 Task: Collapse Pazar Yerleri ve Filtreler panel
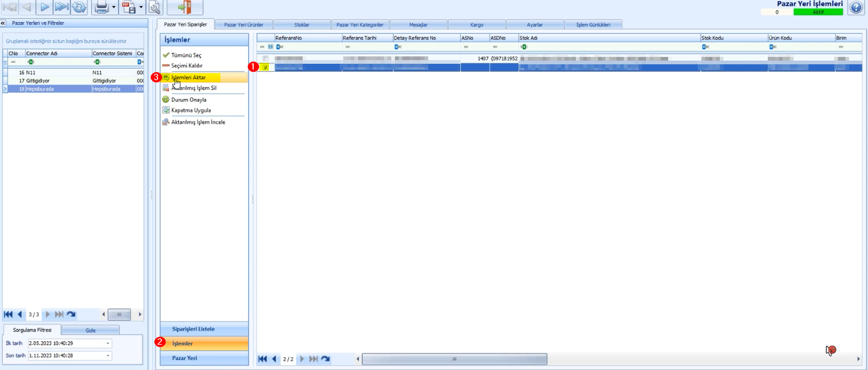[x=3, y=23]
